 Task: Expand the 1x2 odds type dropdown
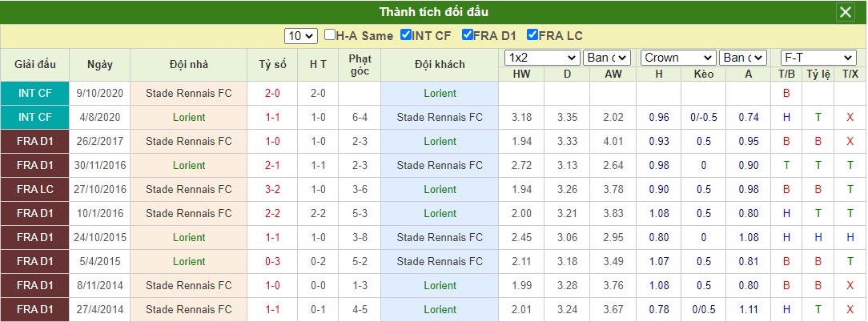[543, 58]
